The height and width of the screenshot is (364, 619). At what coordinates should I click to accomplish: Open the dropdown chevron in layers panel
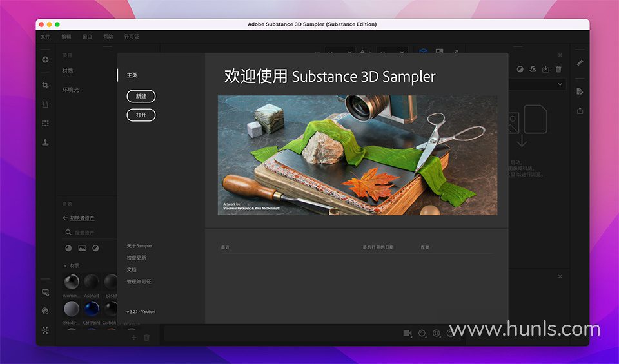tap(560, 84)
